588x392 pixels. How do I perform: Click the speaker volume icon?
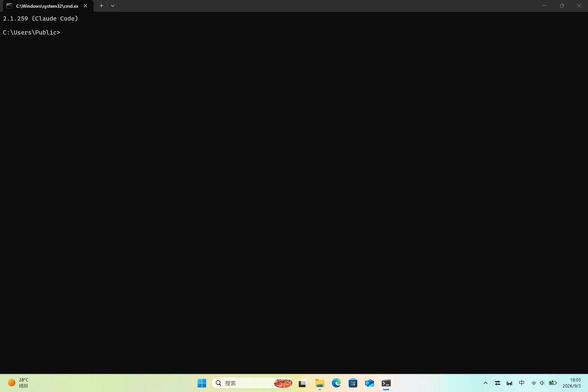coord(542,383)
